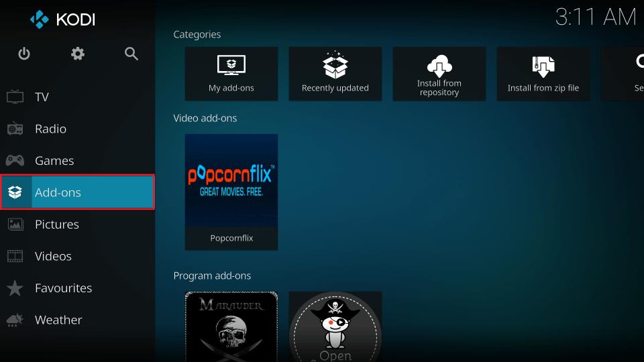Viewport: 644px width, 362px height.
Task: Switch to the Videos section
Action: 78,256
